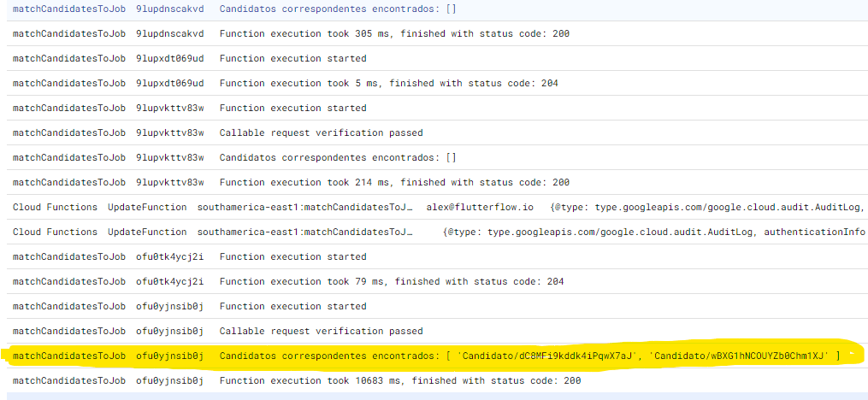The image size is (868, 400).
Task: Click 'southamerica-east1:matchCandidatesToJ…' in alex@flutterflow.io row
Action: point(305,208)
